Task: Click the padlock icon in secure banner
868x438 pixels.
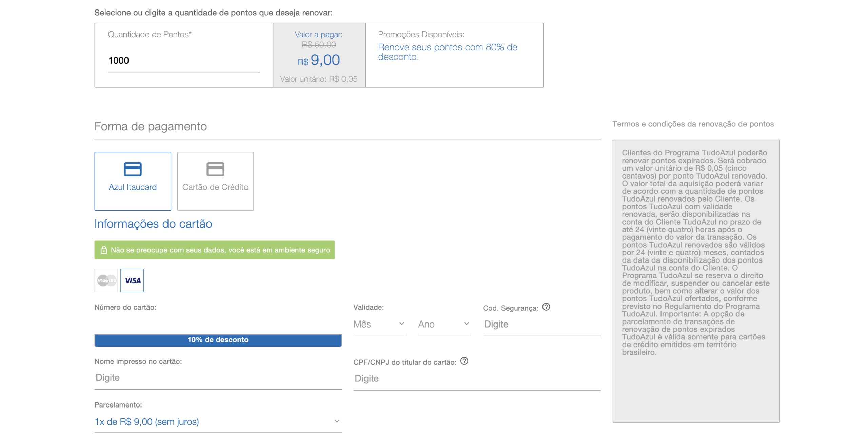Action: pos(104,250)
